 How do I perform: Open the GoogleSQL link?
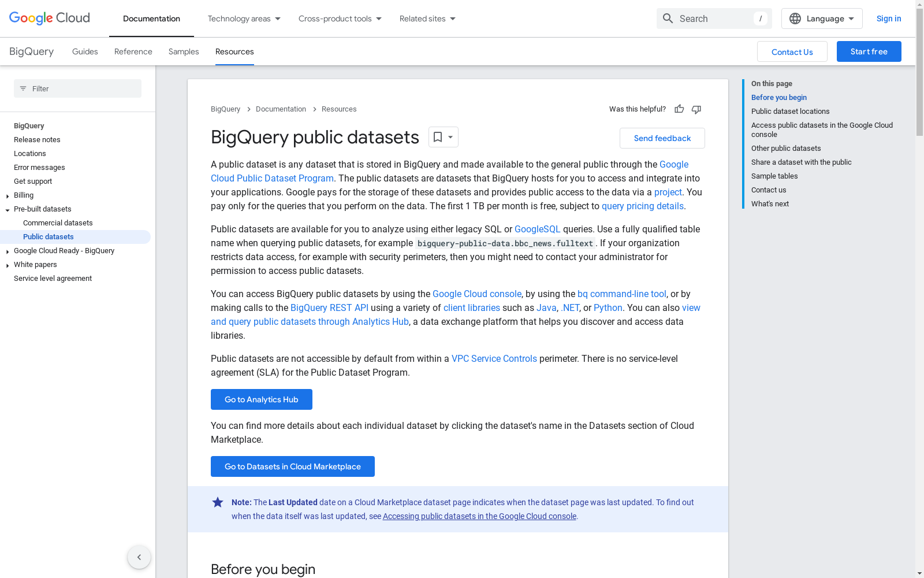[538, 229]
